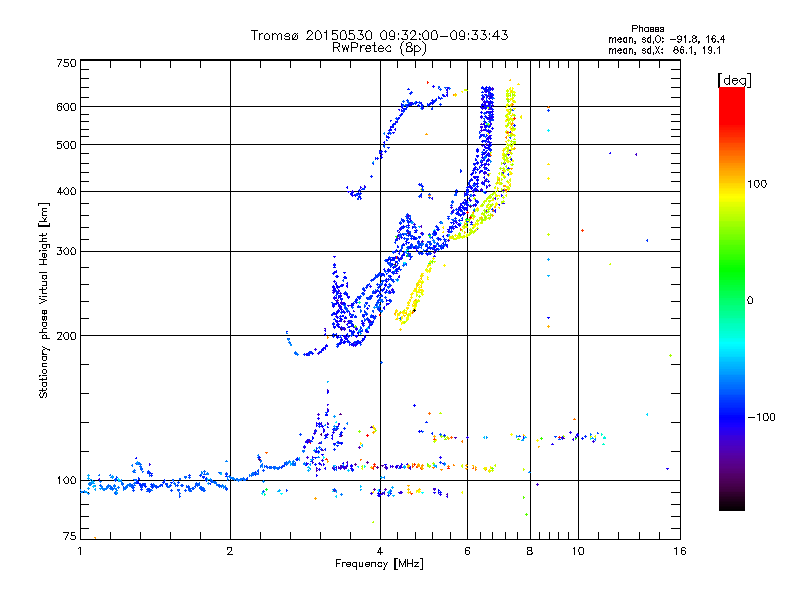Click the y-axis tick label "600"
This screenshot has width=800, height=600.
pyautogui.click(x=66, y=107)
